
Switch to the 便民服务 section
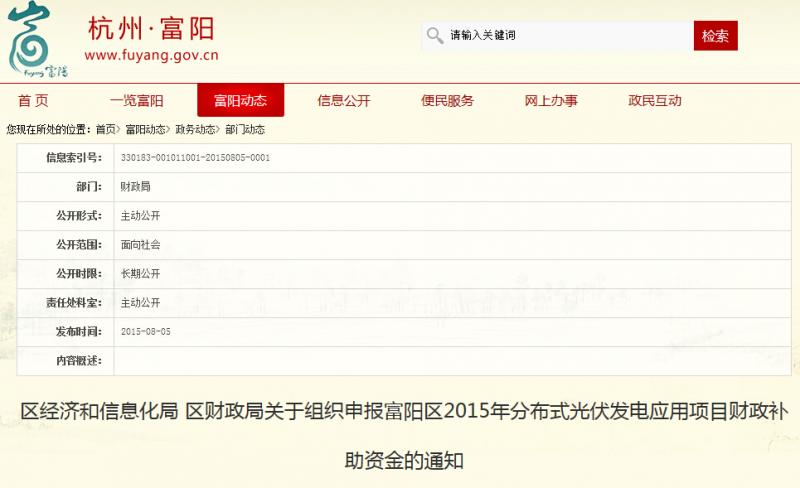tap(447, 101)
